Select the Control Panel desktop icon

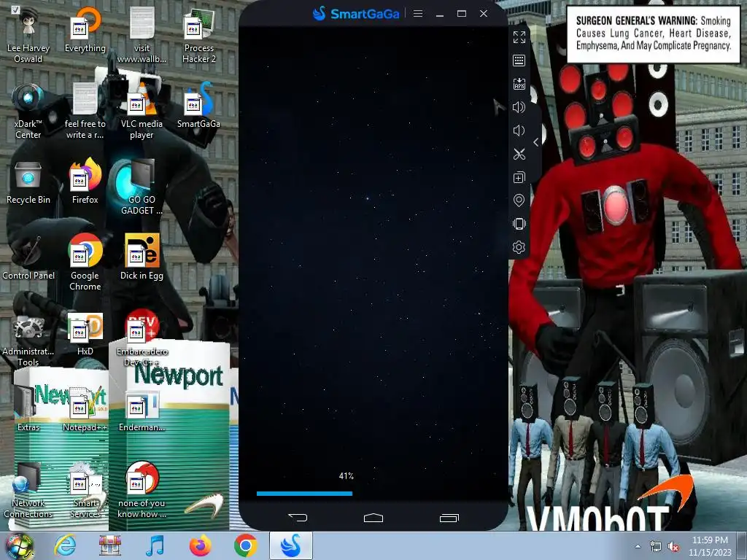point(28,257)
